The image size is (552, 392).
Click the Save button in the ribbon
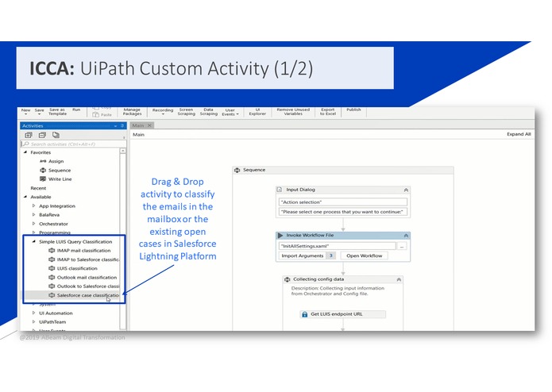click(x=40, y=111)
